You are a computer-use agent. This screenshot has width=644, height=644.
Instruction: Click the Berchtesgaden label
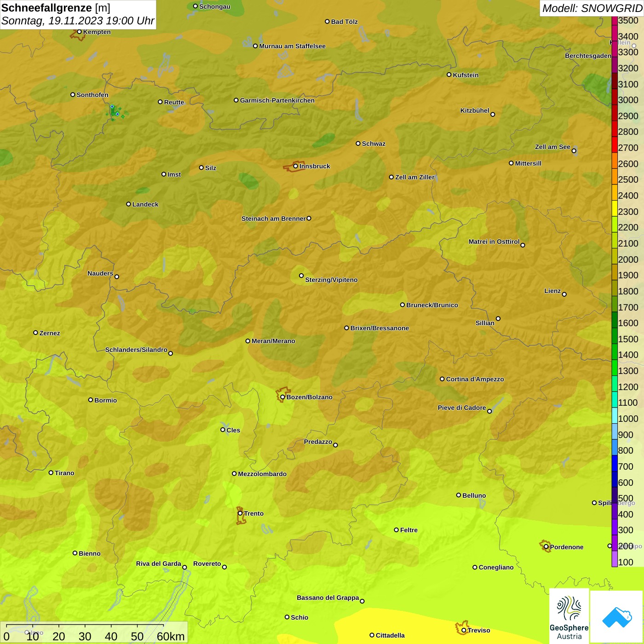[588, 56]
